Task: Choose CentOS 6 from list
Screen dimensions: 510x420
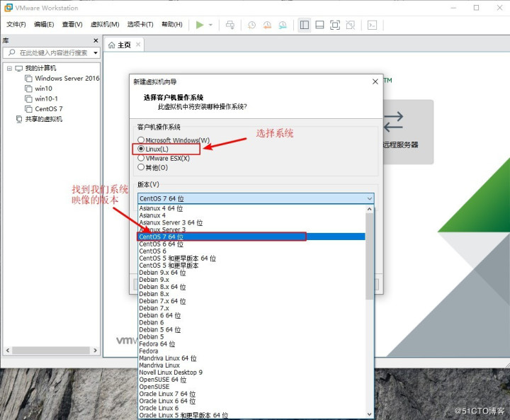Action: [x=251, y=251]
